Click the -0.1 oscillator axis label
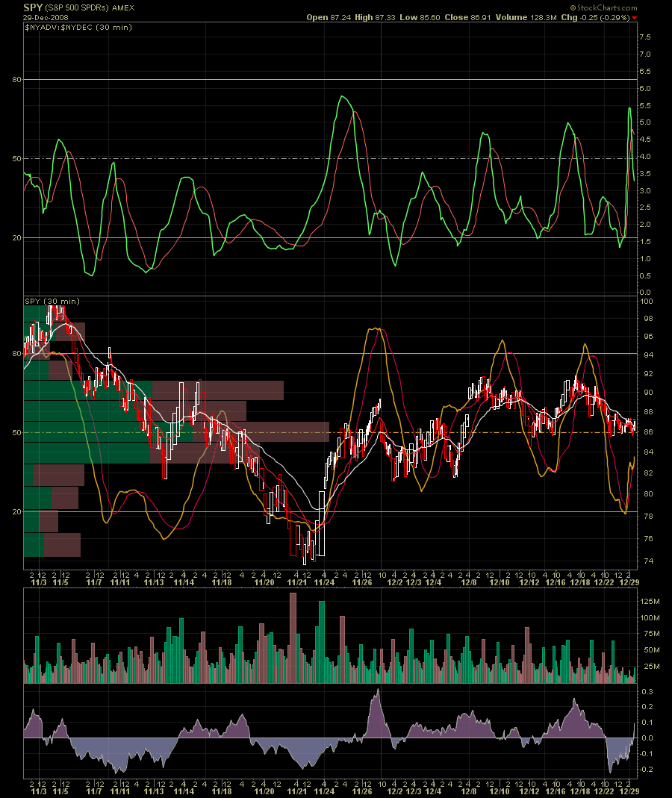Image resolution: width=672 pixels, height=798 pixels. pos(646,754)
